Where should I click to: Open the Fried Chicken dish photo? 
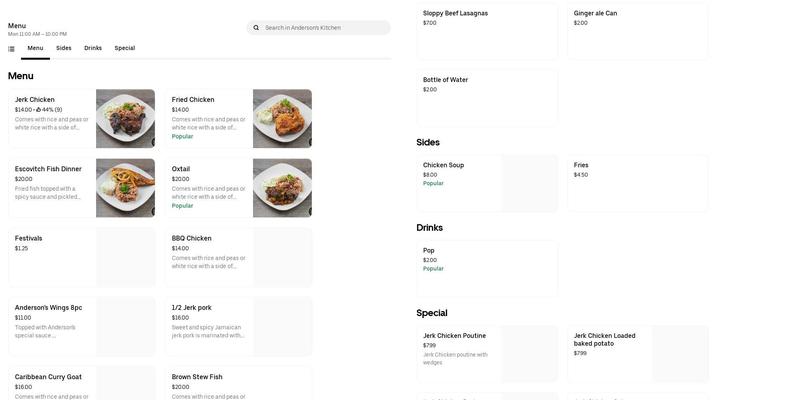tap(282, 118)
